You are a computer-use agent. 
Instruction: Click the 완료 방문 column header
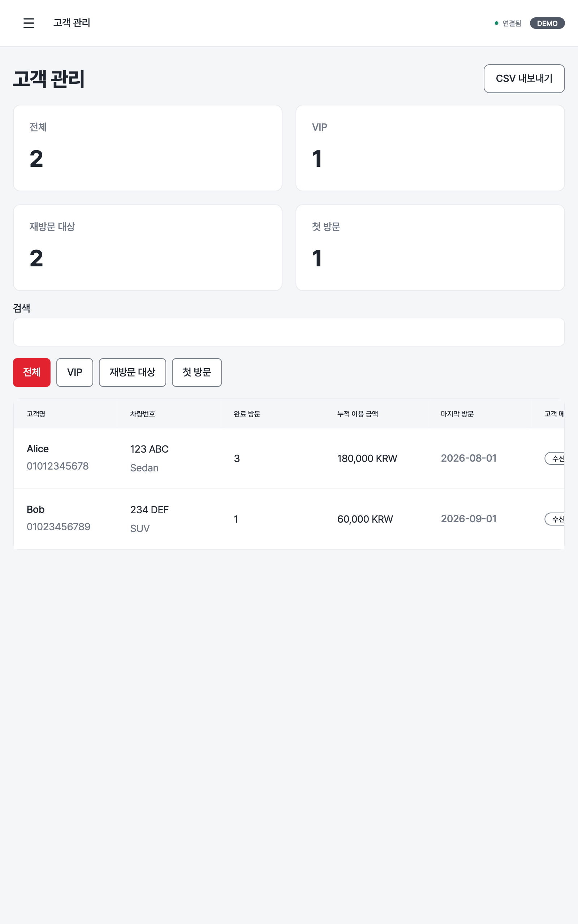(x=247, y=414)
